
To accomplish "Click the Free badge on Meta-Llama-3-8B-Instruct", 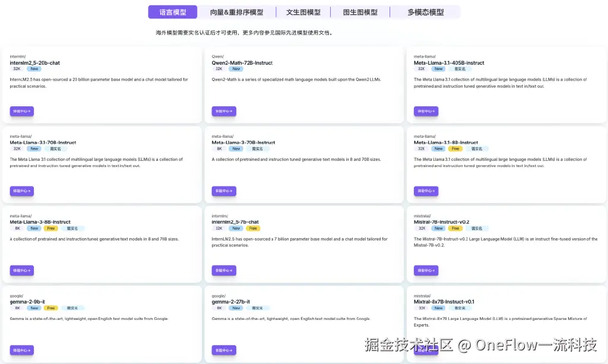I will (x=51, y=229).
